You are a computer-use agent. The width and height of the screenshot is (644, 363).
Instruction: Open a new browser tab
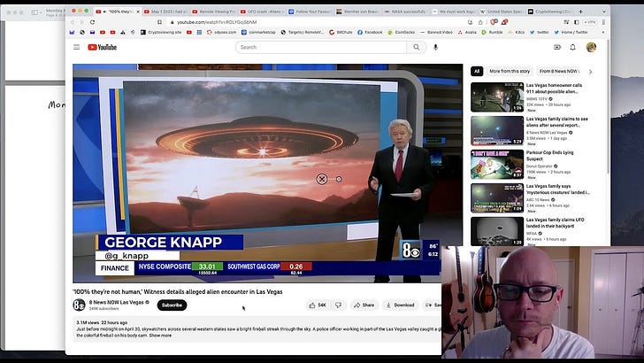tap(580, 12)
